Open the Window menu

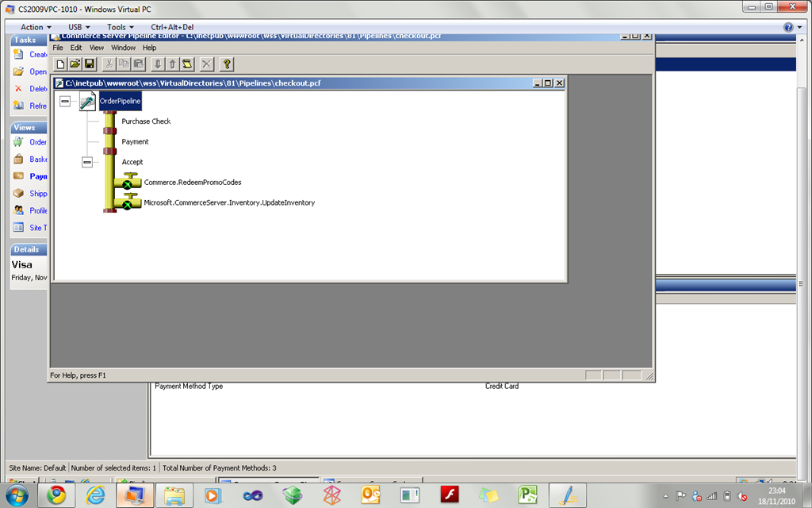(x=123, y=48)
